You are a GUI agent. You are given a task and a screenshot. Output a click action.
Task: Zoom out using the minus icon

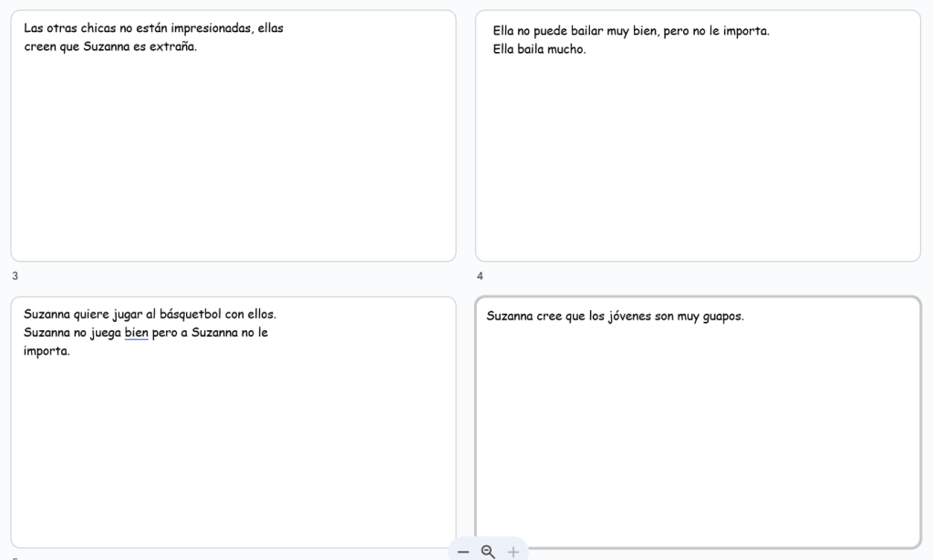[x=463, y=552]
